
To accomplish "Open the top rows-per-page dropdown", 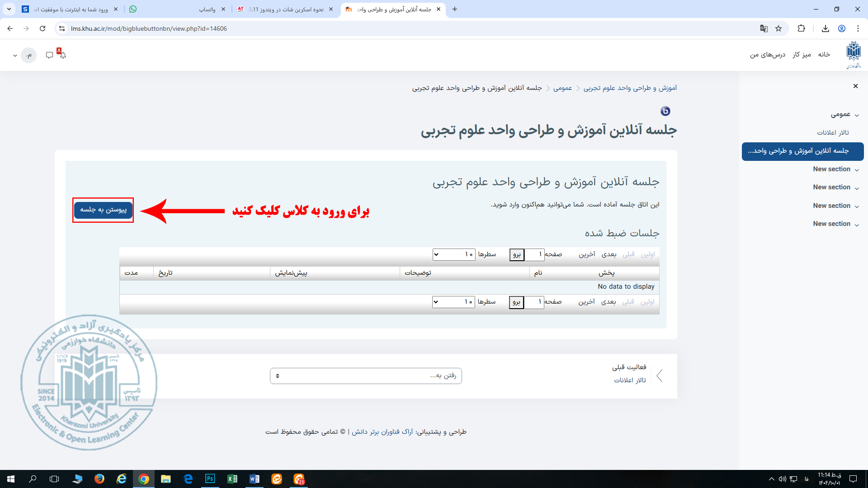I will tap(453, 254).
